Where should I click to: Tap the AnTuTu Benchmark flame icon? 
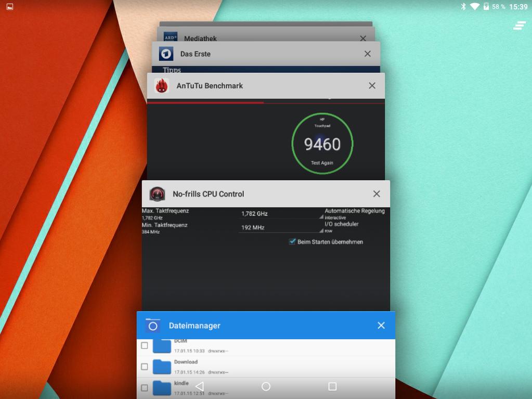tap(162, 85)
